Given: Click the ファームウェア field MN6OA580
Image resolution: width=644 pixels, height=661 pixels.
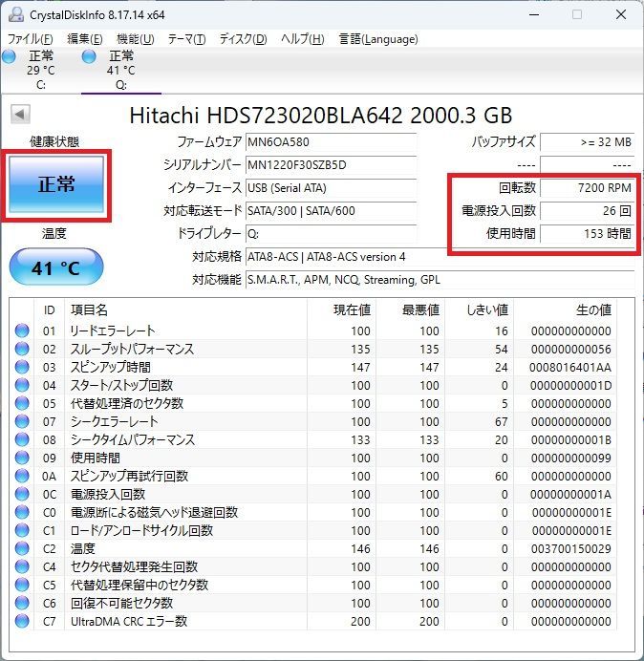Looking at the screenshot, I should tap(331, 142).
